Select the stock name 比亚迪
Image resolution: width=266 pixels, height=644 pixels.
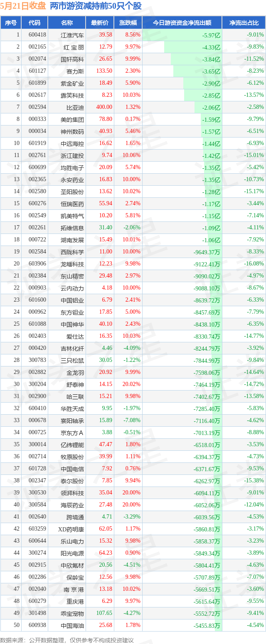pos(75,107)
